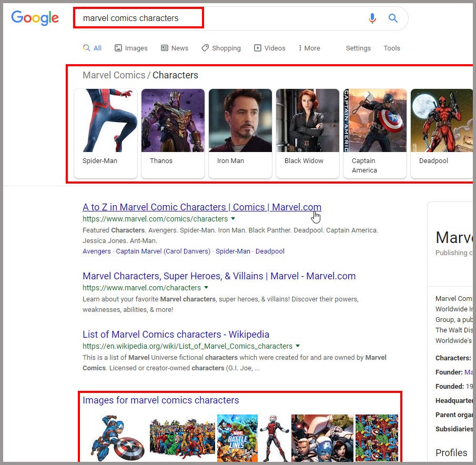476x465 pixels.
Task: Click the Battle Lines image thumbnail
Action: coord(237,438)
